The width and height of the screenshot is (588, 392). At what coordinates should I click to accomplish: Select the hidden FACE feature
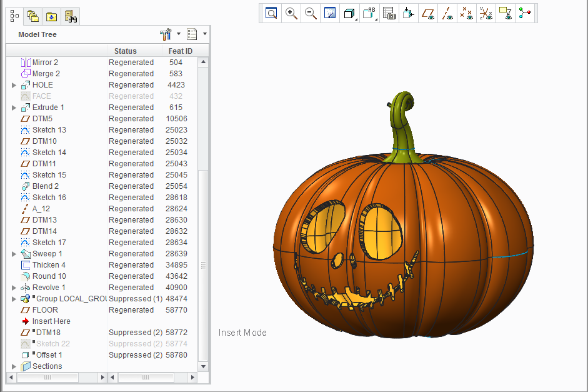pos(42,96)
